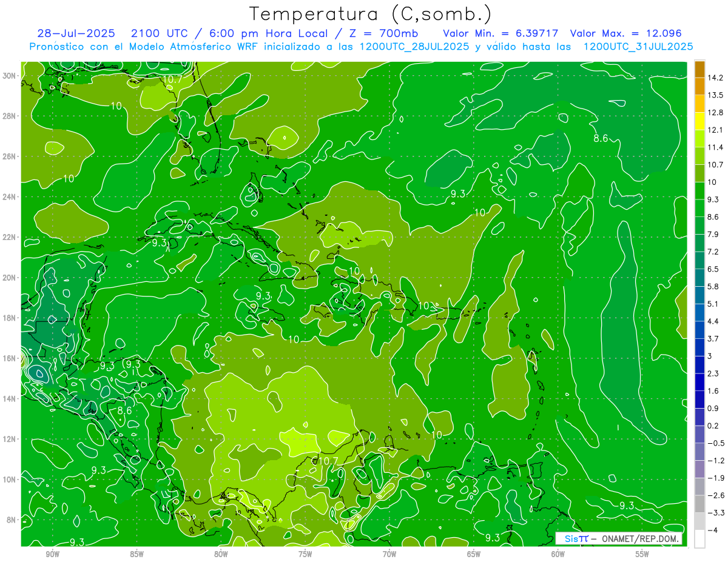Pick the yellow swatch between 12.1 and 12.8

699,122
